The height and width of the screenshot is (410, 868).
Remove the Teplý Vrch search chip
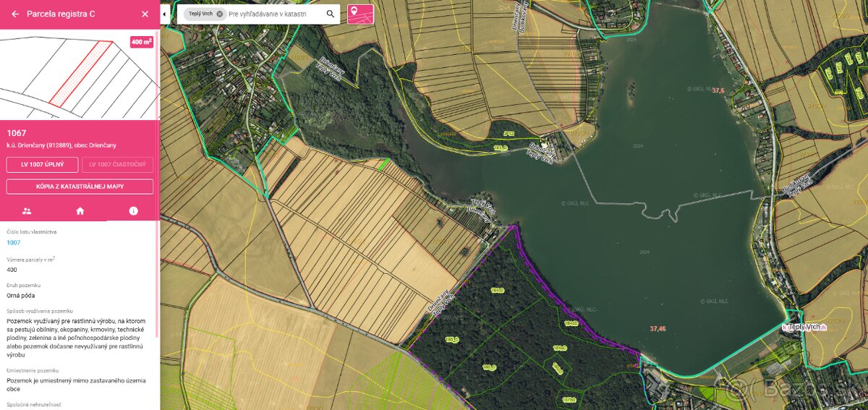[220, 14]
